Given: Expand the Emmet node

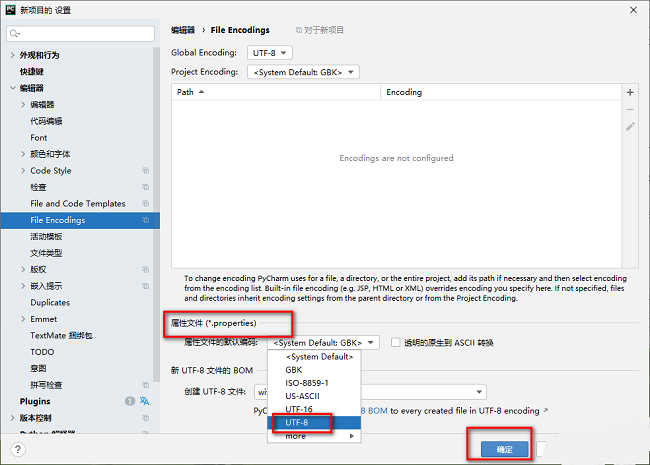Looking at the screenshot, I should click(x=23, y=319).
